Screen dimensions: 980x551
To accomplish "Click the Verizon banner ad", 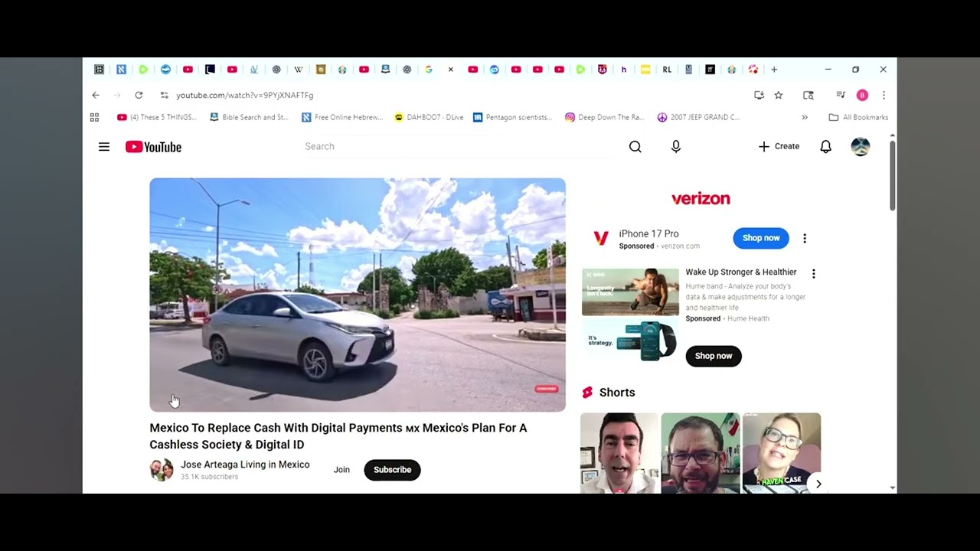I will [701, 199].
